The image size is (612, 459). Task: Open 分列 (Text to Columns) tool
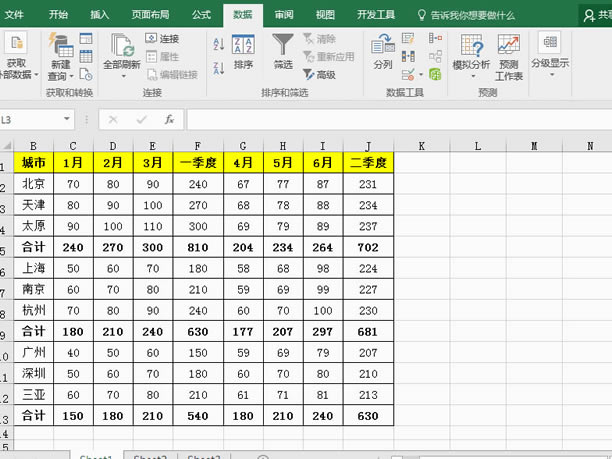[x=383, y=50]
